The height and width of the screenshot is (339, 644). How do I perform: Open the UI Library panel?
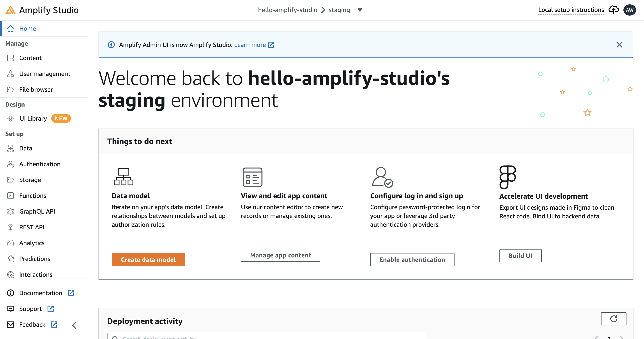33,118
